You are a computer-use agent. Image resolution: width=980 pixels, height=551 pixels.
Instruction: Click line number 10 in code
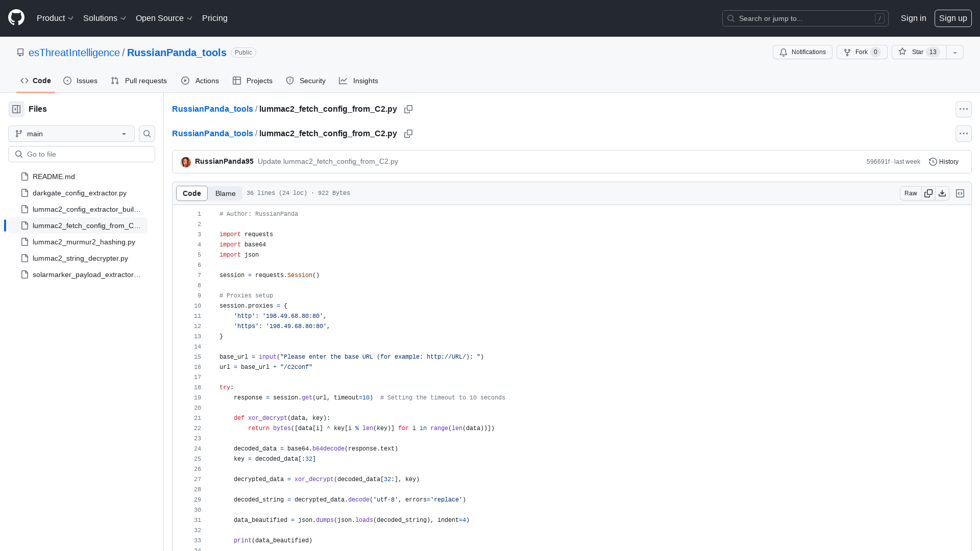pyautogui.click(x=198, y=306)
